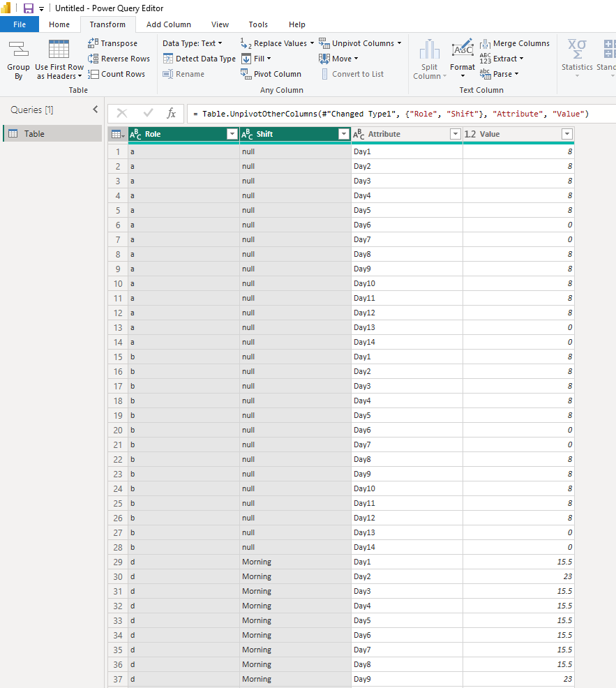Open the Tools tab
This screenshot has width=616, height=688.
258,24
